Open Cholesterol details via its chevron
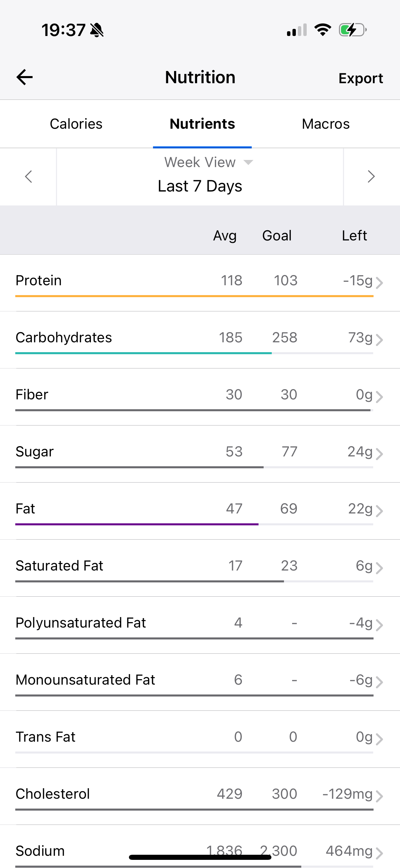Image resolution: width=400 pixels, height=868 pixels. [x=379, y=796]
